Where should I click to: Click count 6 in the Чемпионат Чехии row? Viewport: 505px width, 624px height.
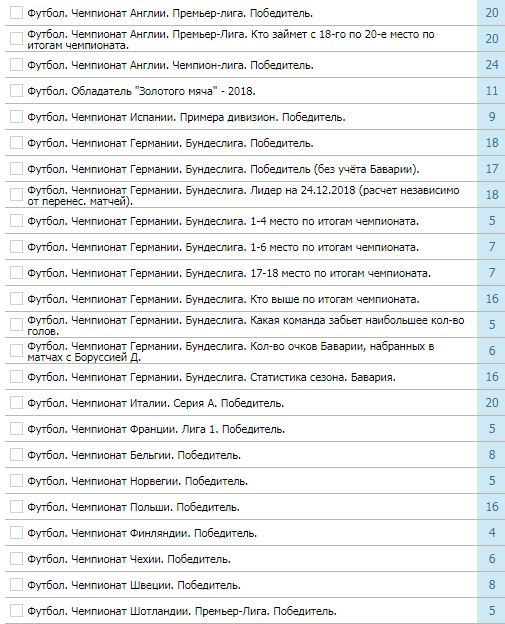tap(491, 559)
